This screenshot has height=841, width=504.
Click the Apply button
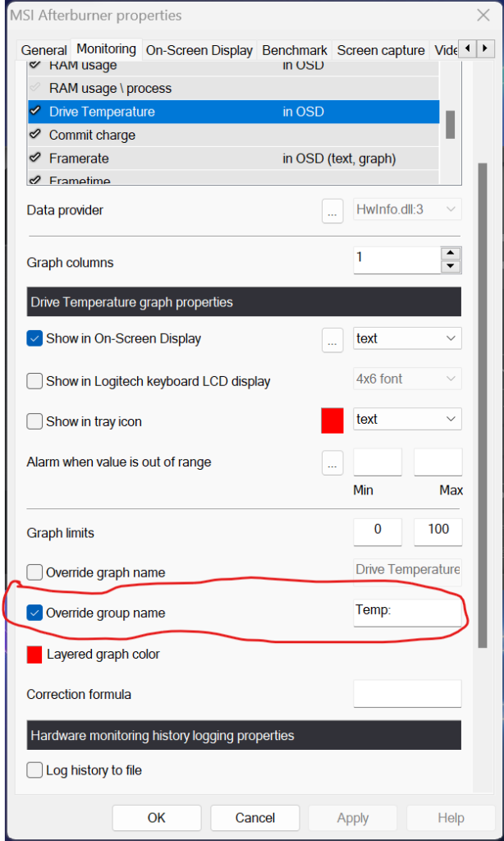pyautogui.click(x=352, y=817)
